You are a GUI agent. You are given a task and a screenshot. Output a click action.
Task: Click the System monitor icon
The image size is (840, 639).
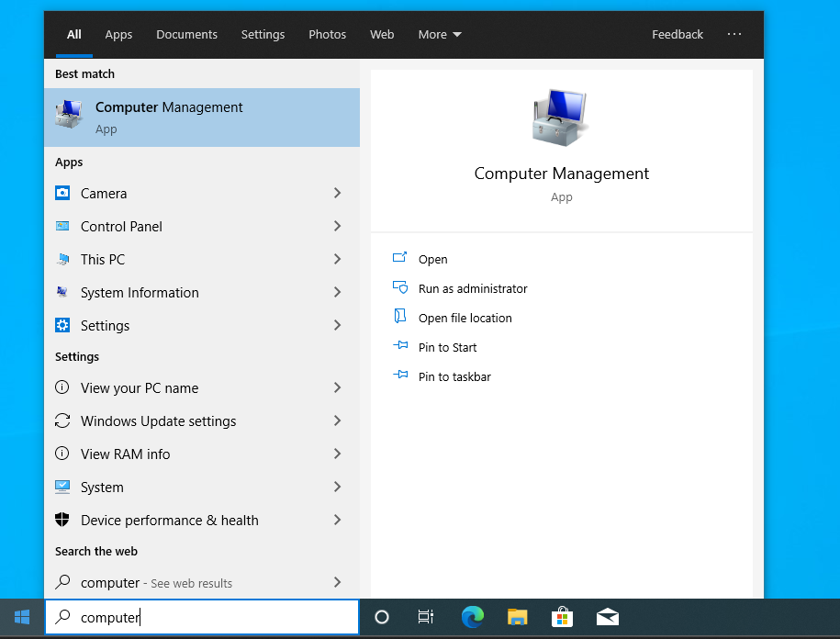[x=62, y=487]
